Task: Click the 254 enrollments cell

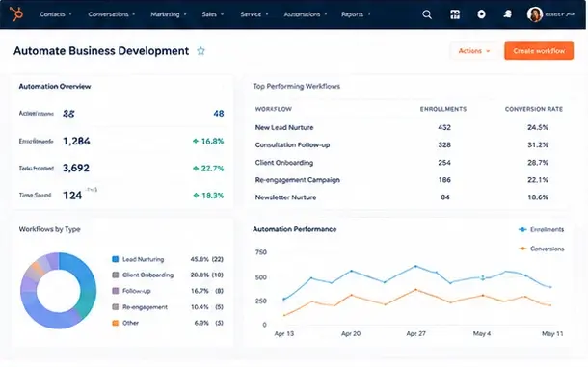Action: (x=444, y=163)
